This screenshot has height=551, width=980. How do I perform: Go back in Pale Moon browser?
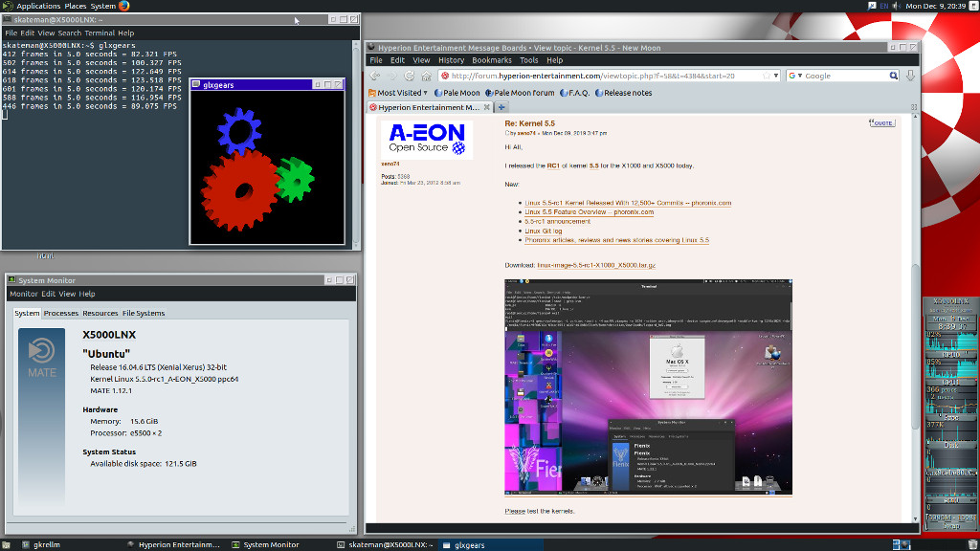point(374,76)
